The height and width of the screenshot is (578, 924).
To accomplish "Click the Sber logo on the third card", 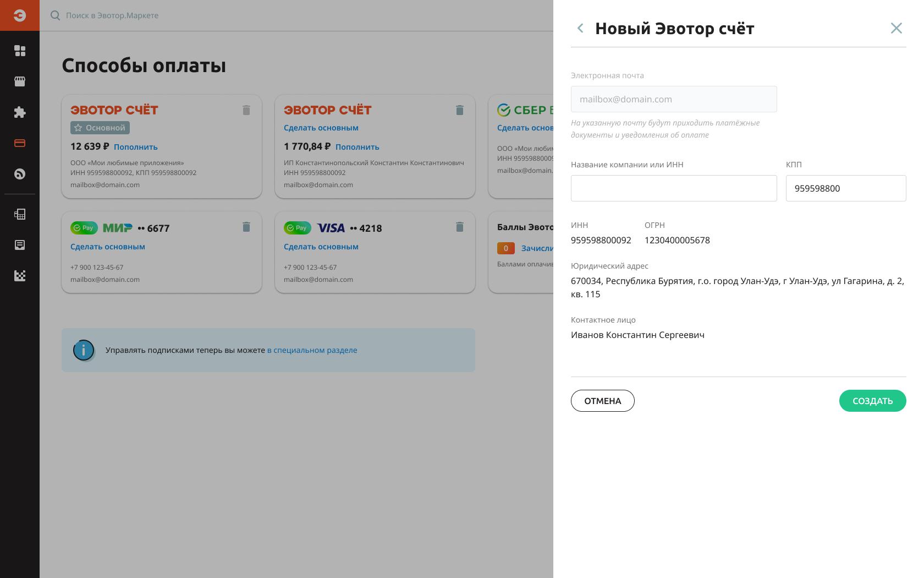I will [x=525, y=110].
